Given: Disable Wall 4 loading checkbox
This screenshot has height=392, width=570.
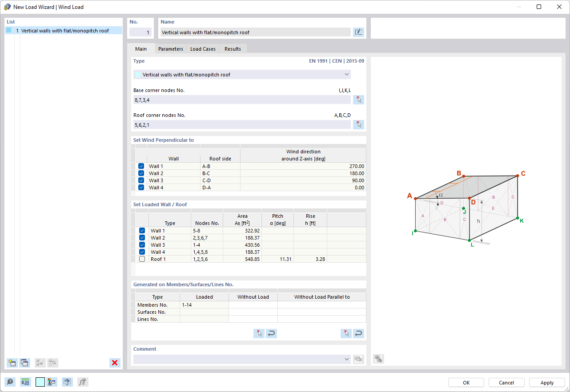Looking at the screenshot, I should coord(142,252).
